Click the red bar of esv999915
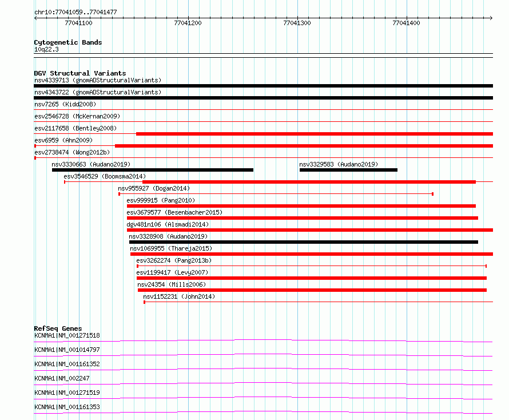This screenshot has height=420, width=509. (x=301, y=206)
